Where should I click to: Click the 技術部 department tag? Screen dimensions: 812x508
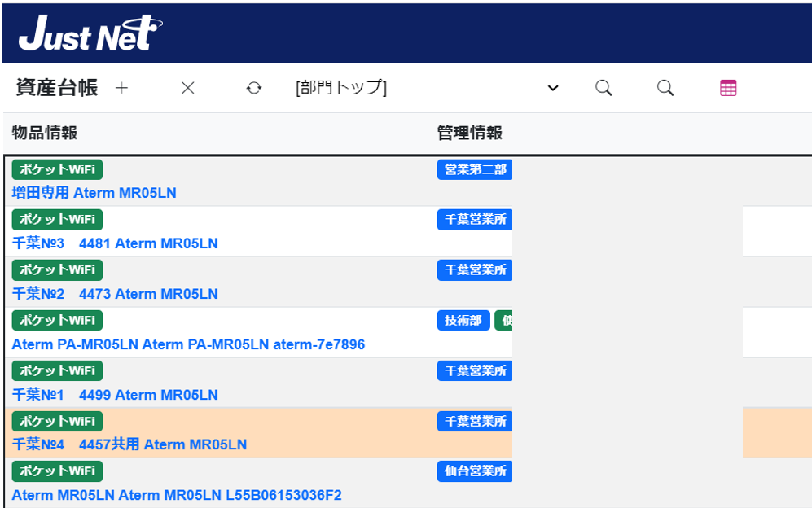463,320
